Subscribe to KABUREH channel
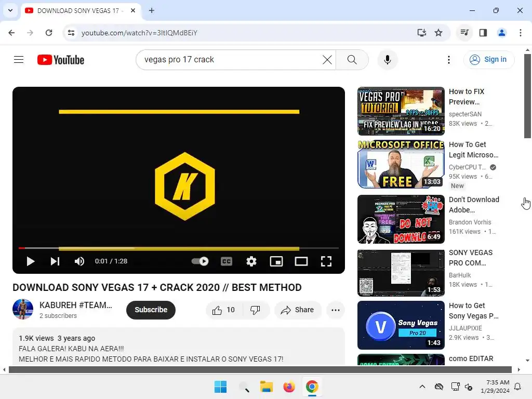Screen dimensions: 532x399 coord(151,310)
